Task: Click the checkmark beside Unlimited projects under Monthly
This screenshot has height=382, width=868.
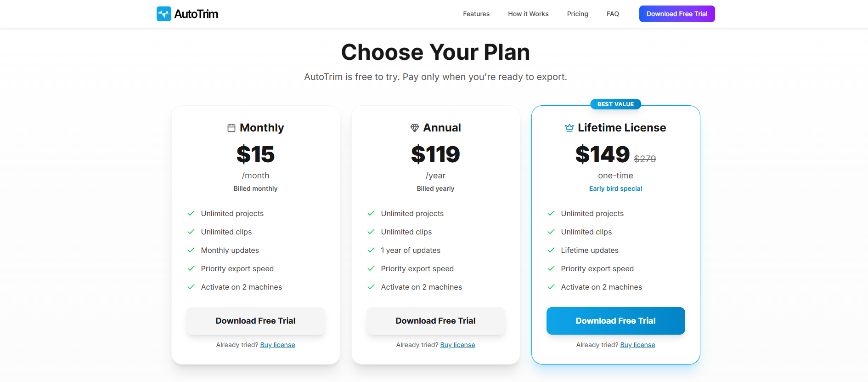Action: [x=191, y=213]
